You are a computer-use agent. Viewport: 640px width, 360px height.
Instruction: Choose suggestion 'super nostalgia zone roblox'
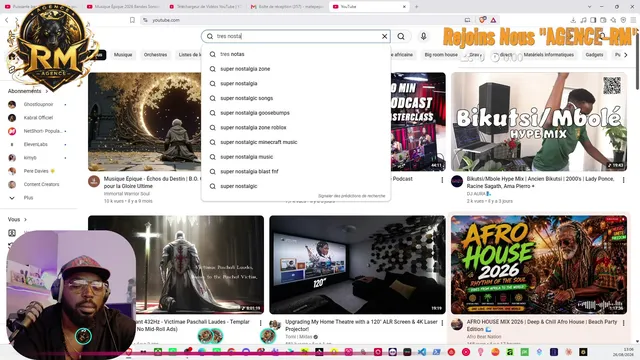(x=296, y=127)
